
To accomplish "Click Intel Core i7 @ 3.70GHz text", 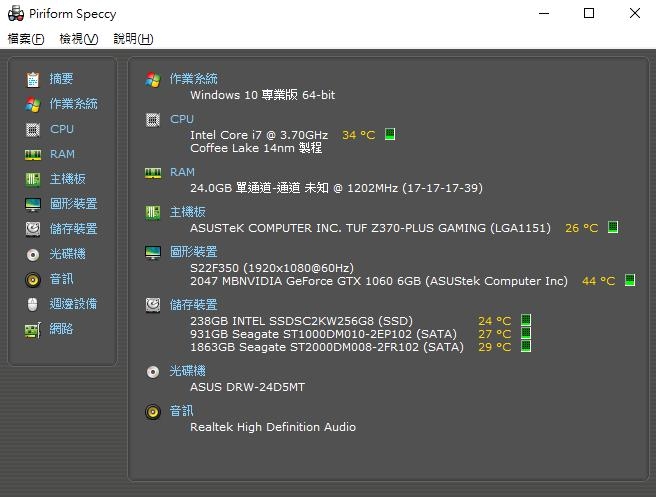I will [259, 135].
